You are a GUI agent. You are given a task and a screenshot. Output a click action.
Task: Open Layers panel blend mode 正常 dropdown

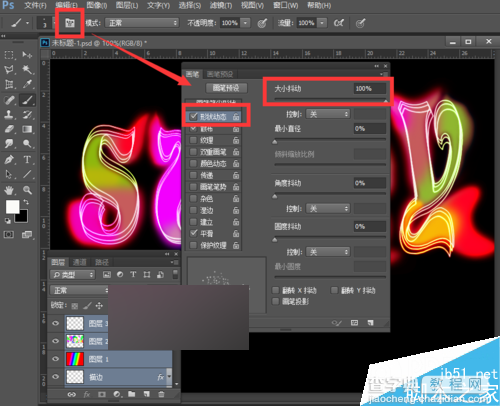click(x=79, y=290)
